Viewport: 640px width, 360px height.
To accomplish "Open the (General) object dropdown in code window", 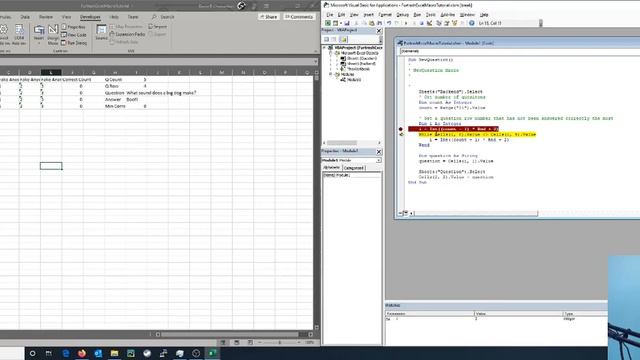I will (x=519, y=51).
